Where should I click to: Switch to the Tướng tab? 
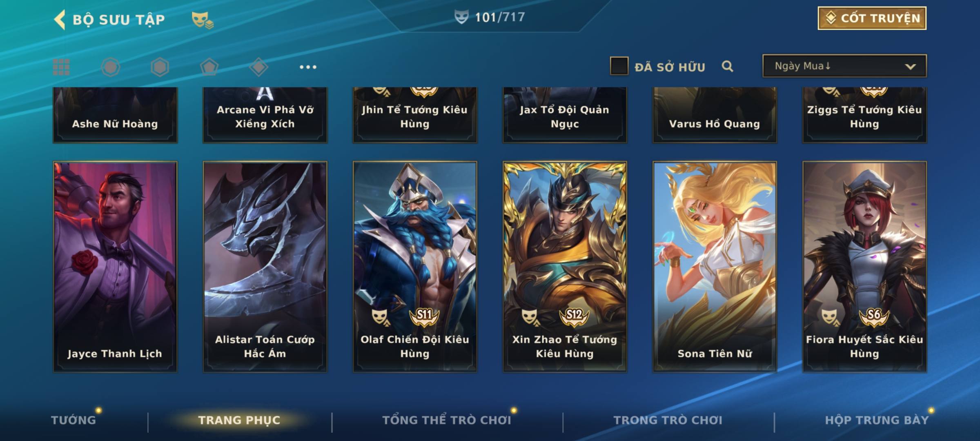73,420
